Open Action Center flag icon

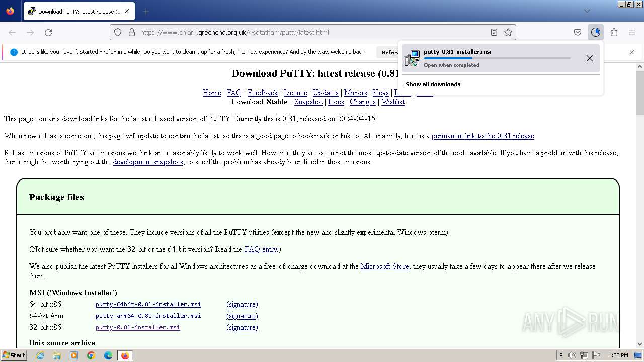(596, 355)
